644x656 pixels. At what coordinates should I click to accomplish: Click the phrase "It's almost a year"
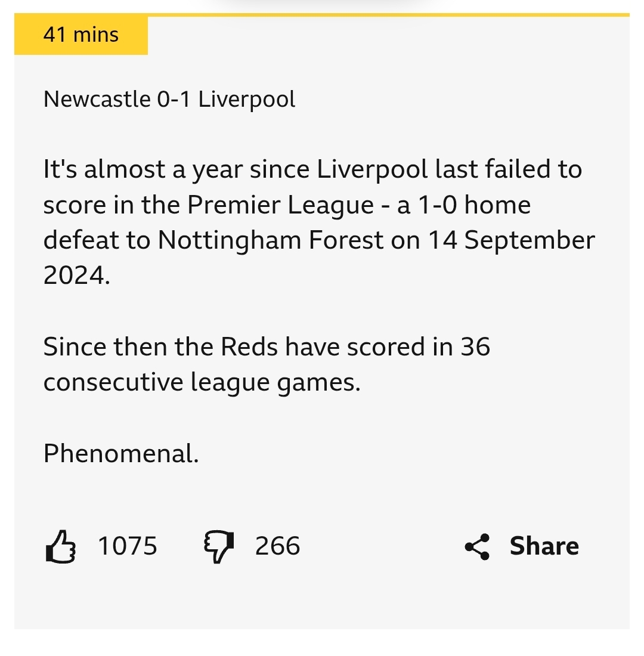point(143,170)
